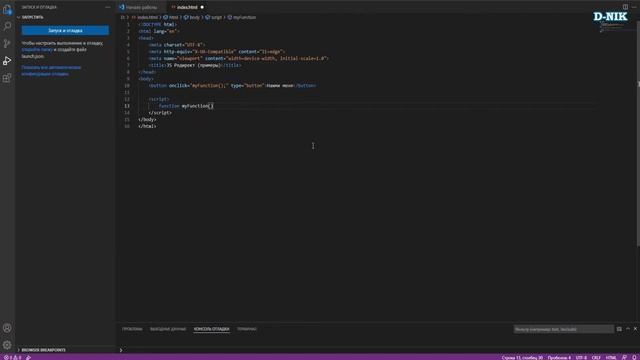Open debug sidebar more actions ellipsis
The image size is (640, 360).
(108, 7)
